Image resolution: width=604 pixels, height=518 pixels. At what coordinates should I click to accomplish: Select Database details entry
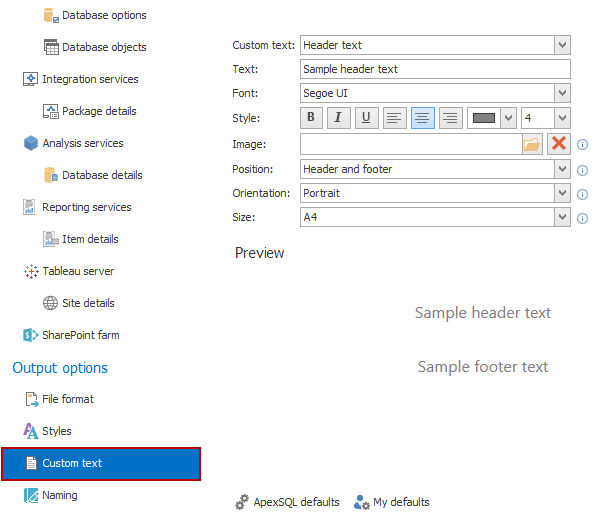[102, 175]
